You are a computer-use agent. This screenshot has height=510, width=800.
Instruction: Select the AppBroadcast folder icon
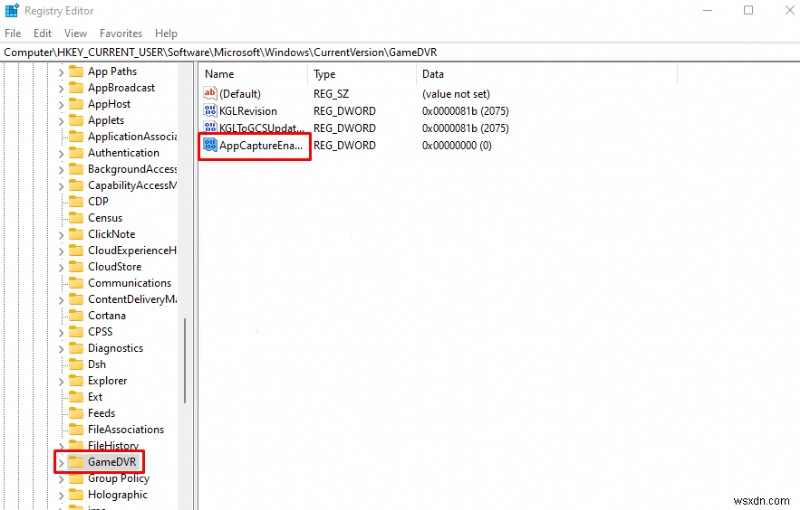(76, 87)
